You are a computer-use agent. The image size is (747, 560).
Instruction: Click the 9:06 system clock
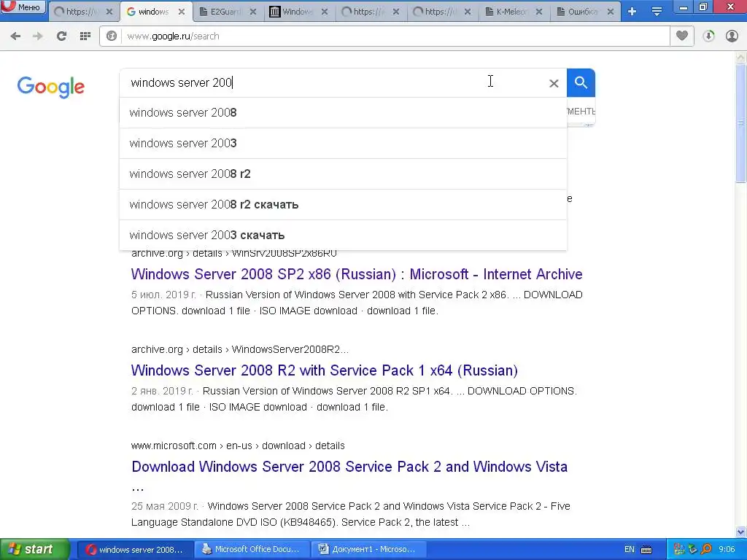coord(727,550)
